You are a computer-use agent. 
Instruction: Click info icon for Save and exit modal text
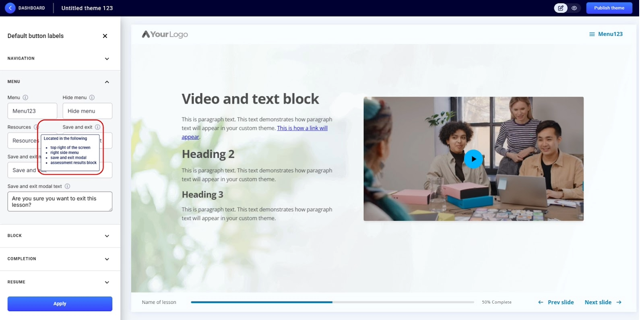pos(67,186)
